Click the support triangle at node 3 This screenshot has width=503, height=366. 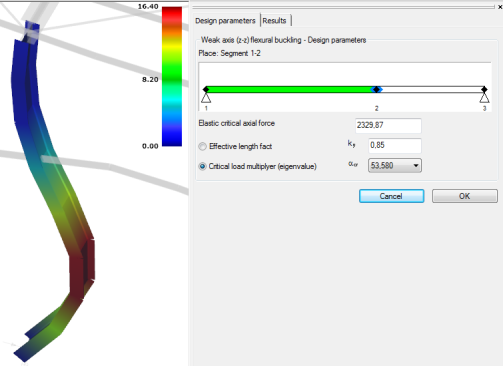click(484, 98)
